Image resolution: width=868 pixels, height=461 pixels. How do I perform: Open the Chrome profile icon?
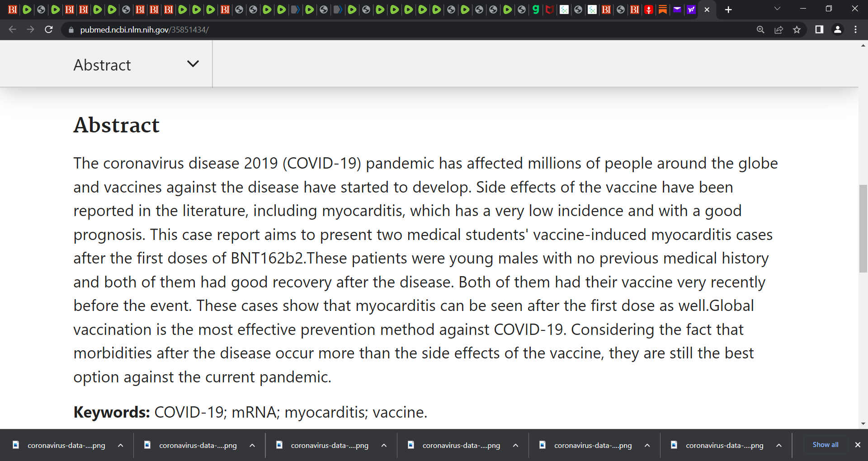(x=837, y=29)
